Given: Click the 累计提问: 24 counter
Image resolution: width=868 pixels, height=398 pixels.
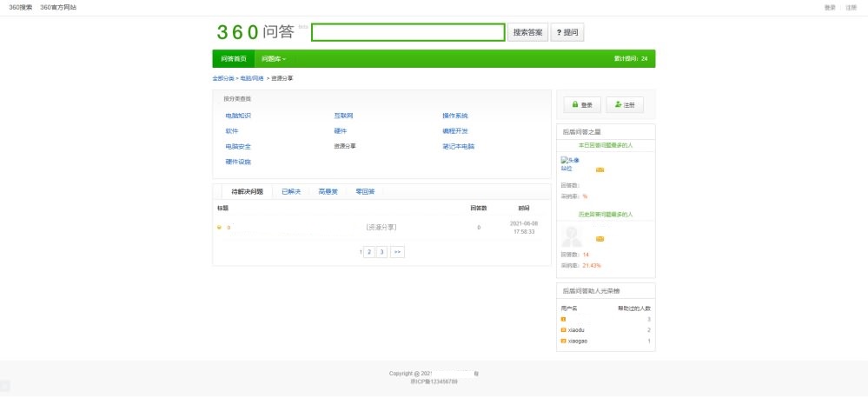Looking at the screenshot, I should (631, 59).
